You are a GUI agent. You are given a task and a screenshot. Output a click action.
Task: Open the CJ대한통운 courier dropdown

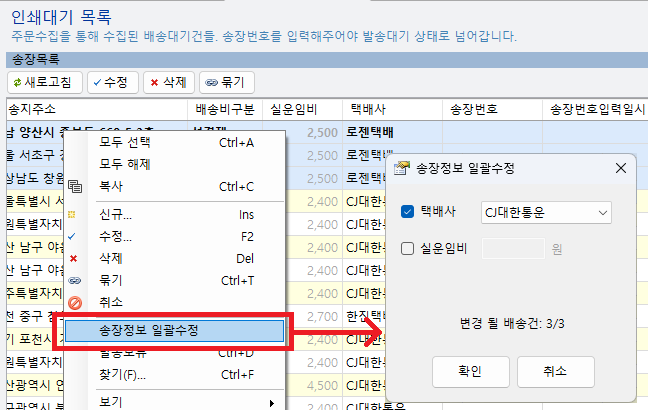(544, 212)
